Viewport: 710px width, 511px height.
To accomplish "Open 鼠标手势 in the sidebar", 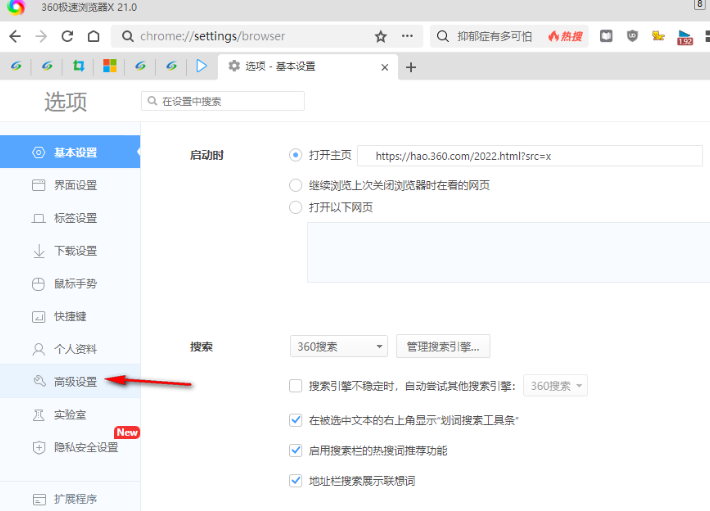I will 70,284.
